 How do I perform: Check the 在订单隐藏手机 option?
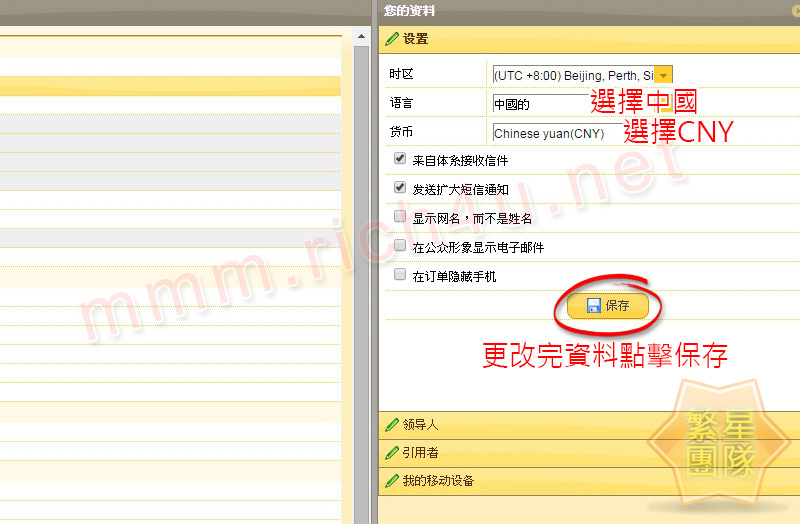[400, 275]
